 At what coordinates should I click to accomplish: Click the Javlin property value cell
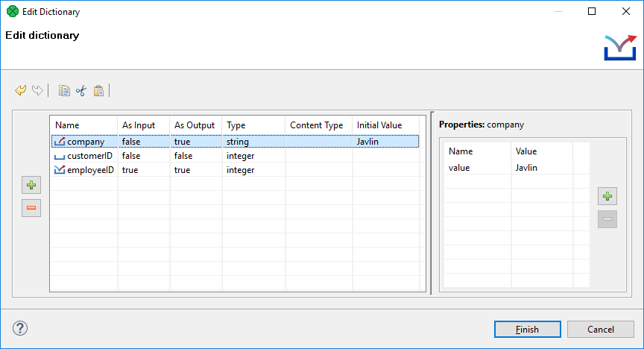542,167
